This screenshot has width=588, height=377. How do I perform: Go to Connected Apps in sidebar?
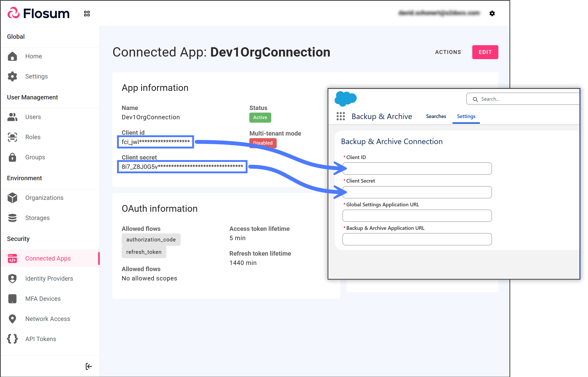48,258
